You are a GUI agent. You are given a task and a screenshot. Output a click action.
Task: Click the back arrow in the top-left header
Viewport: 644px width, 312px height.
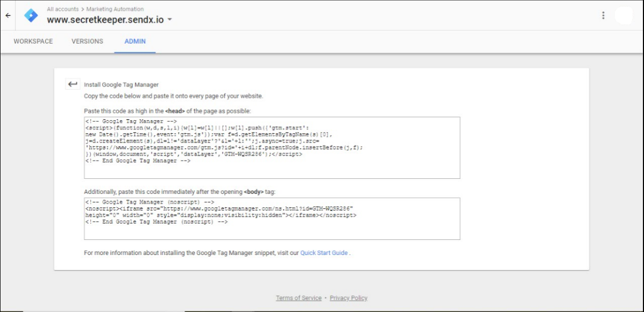[x=8, y=16]
